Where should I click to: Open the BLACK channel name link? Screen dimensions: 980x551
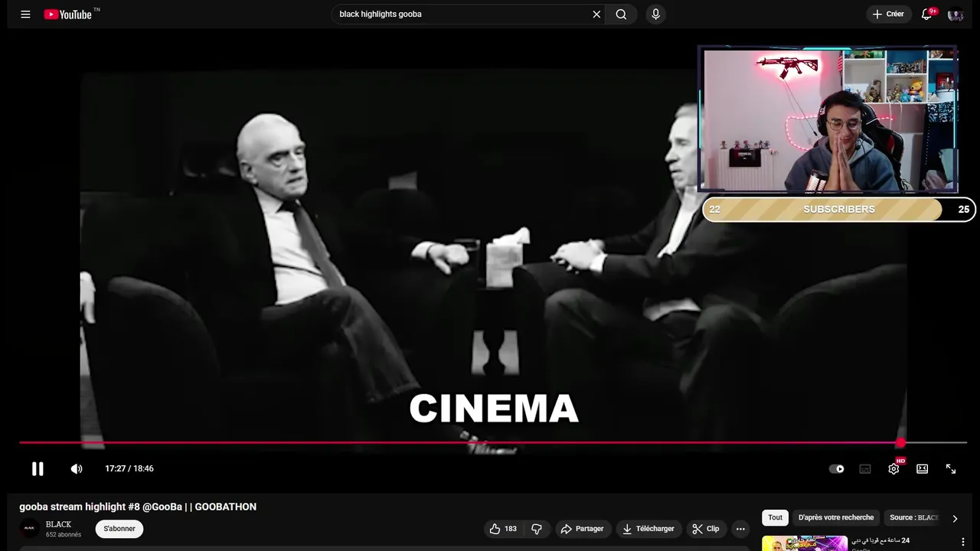click(x=58, y=524)
